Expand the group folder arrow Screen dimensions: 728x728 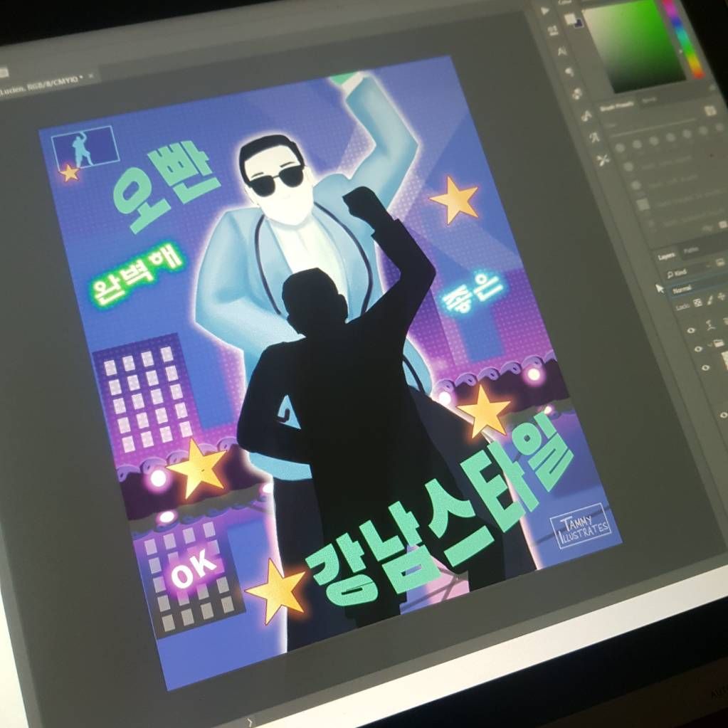click(x=710, y=346)
